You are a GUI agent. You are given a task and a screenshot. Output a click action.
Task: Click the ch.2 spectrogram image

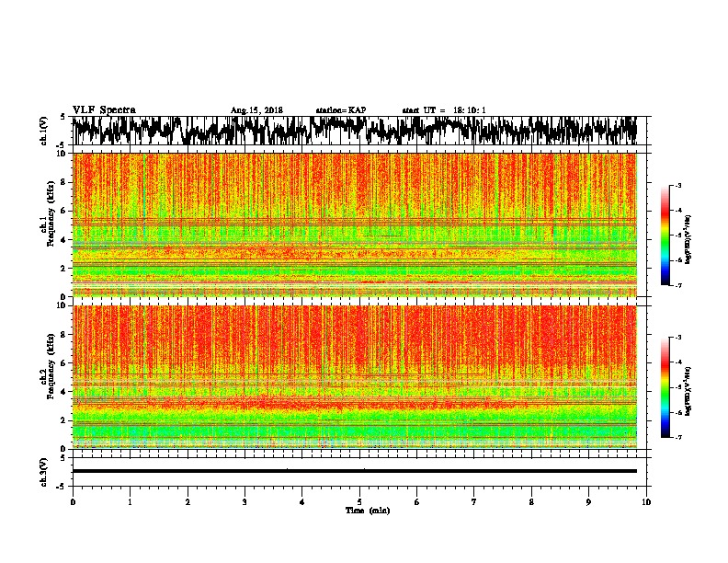pyautogui.click(x=354, y=377)
